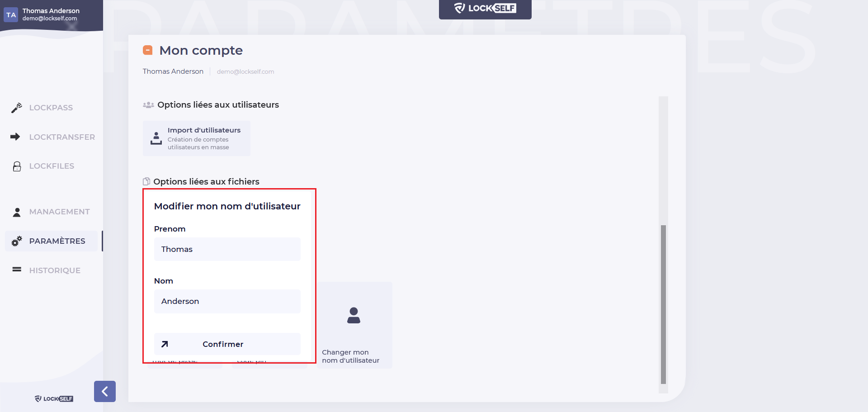Click the LockPass key icon
Image resolution: width=868 pixels, height=412 pixels.
(x=17, y=108)
